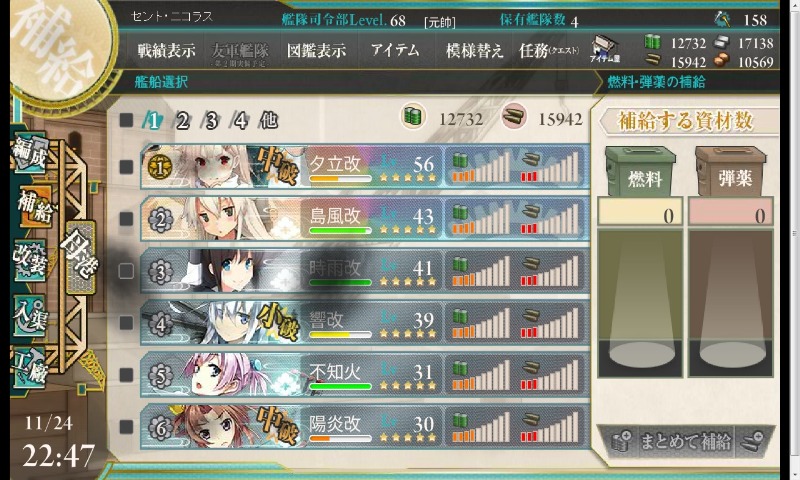Open the 戦績表示 records menu
This screenshot has width=800, height=480.
click(x=166, y=50)
